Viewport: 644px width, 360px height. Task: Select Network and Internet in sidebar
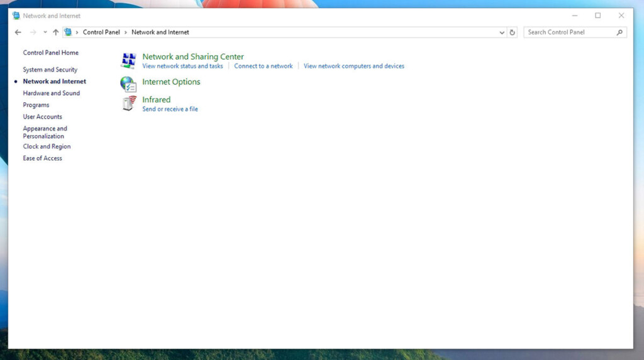click(x=55, y=81)
